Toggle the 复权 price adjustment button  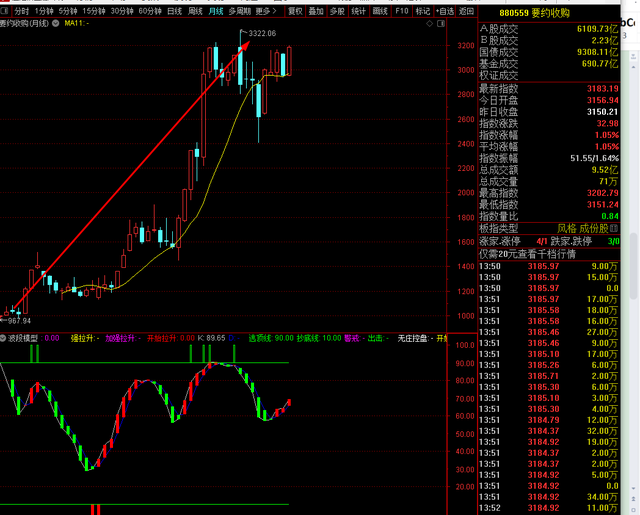point(295,11)
